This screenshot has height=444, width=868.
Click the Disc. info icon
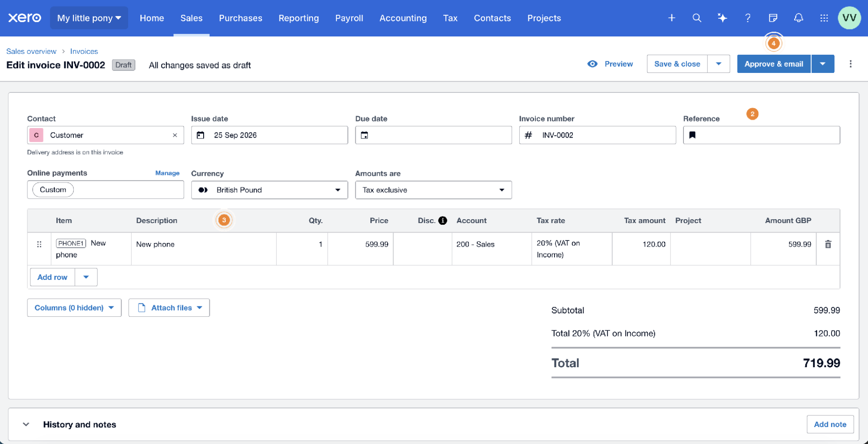[x=442, y=220]
